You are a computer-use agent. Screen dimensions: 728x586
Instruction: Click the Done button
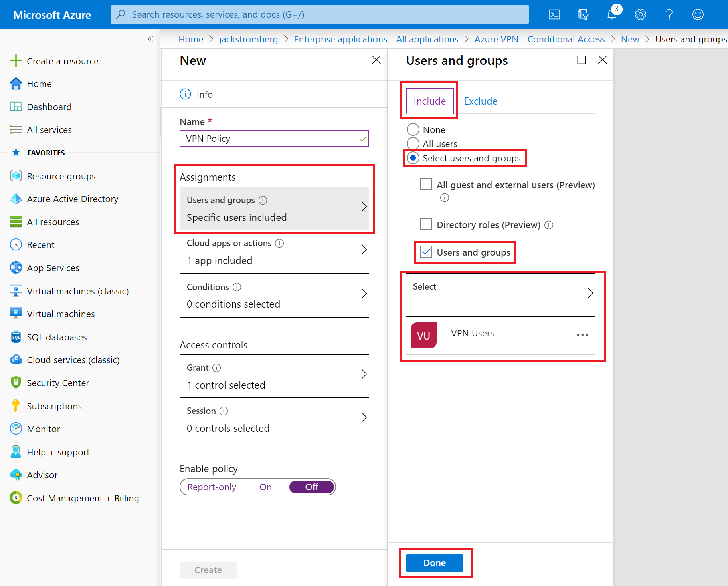434,563
